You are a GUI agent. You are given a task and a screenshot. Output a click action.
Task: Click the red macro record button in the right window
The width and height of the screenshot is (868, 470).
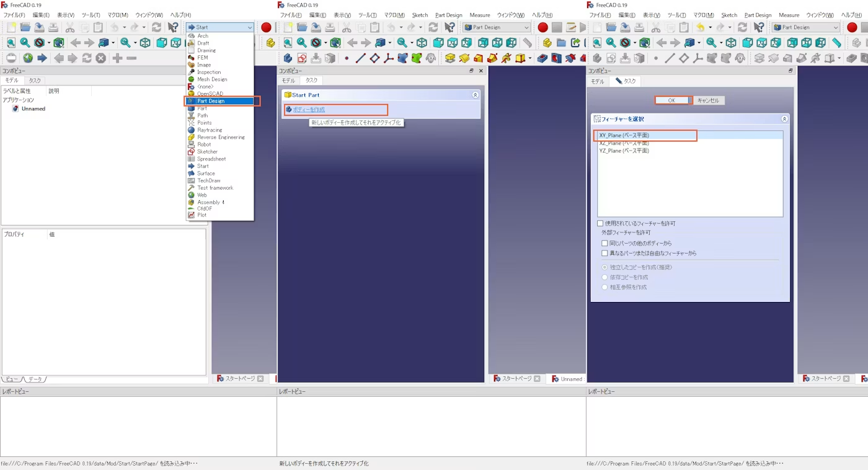[852, 27]
